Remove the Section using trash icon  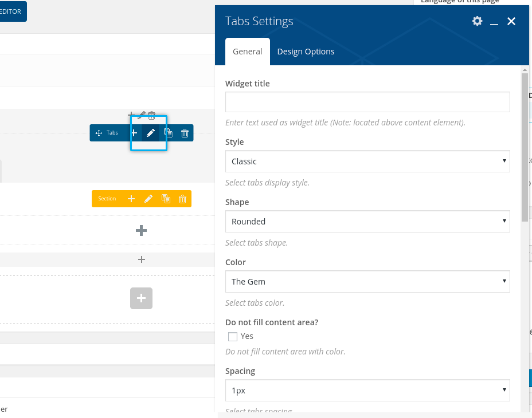(x=182, y=199)
